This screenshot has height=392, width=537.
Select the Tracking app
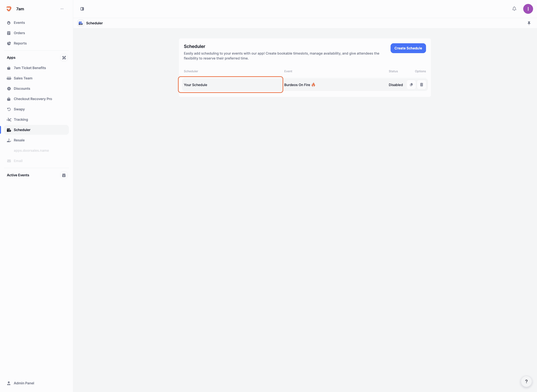pyautogui.click(x=21, y=120)
